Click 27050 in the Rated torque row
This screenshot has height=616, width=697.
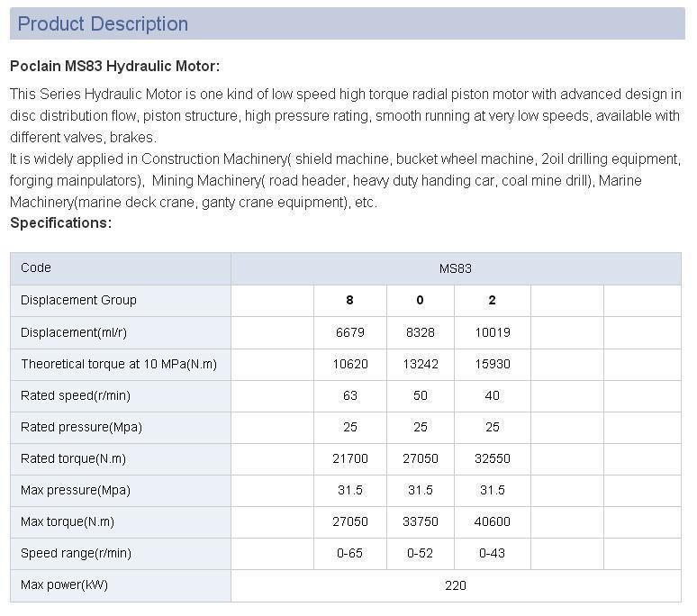coord(420,458)
